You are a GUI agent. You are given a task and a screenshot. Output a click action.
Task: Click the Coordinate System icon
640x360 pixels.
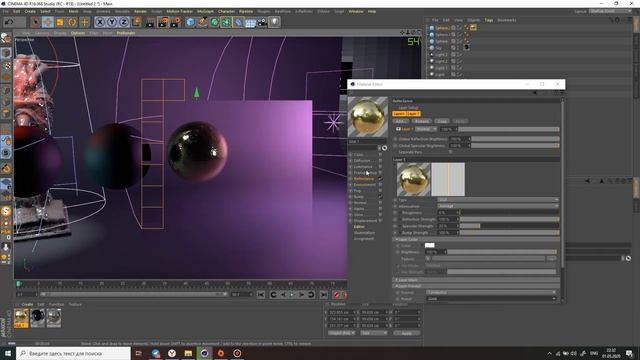click(x=136, y=22)
